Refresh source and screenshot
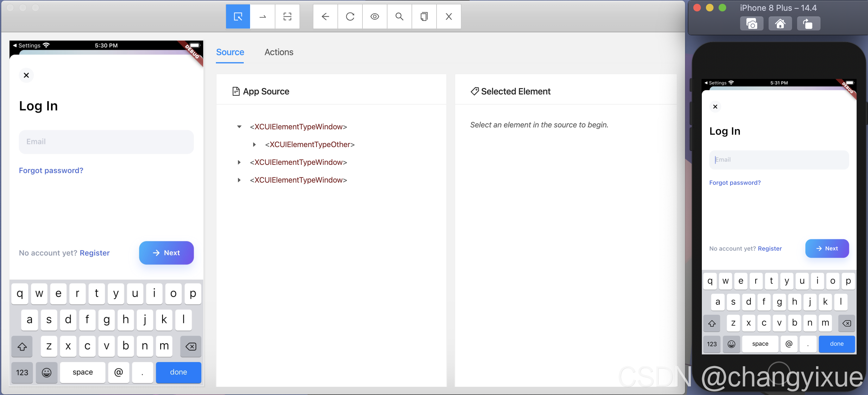This screenshot has width=868, height=395. click(x=350, y=16)
